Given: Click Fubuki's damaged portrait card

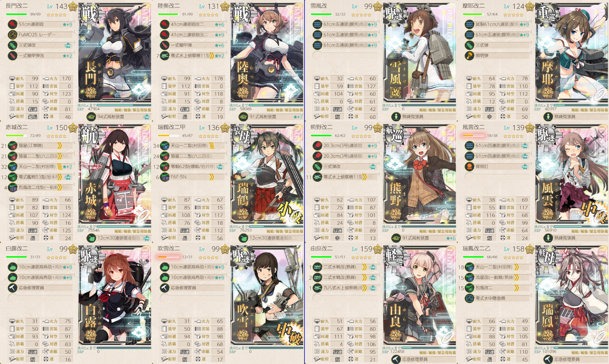Looking at the screenshot, I should (x=267, y=300).
